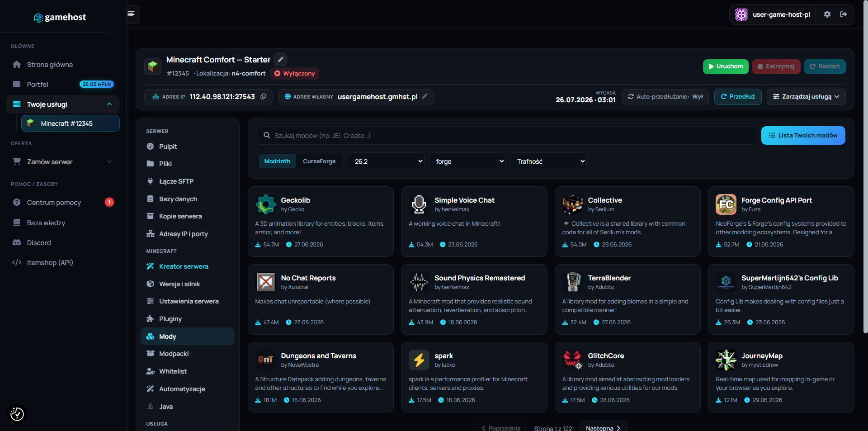Edit server name with pencil icon
This screenshot has width=868, height=431.
pyautogui.click(x=281, y=59)
